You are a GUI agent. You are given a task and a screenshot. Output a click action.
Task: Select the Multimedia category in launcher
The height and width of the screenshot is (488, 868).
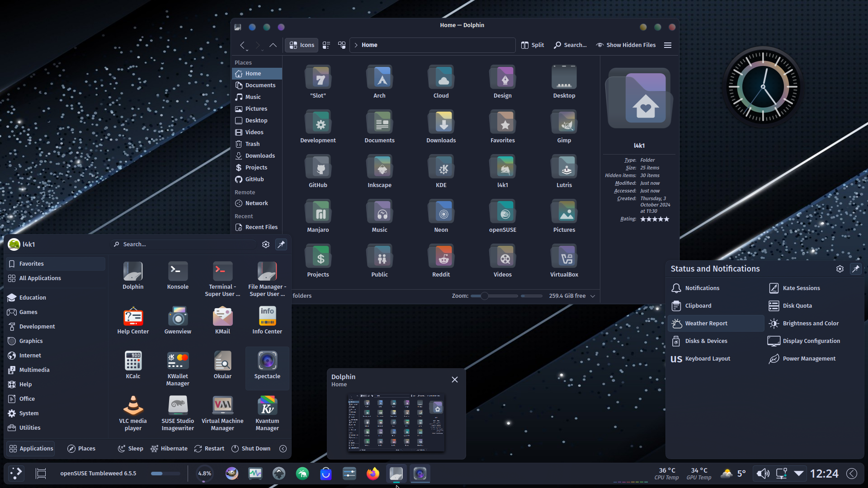[56, 370]
